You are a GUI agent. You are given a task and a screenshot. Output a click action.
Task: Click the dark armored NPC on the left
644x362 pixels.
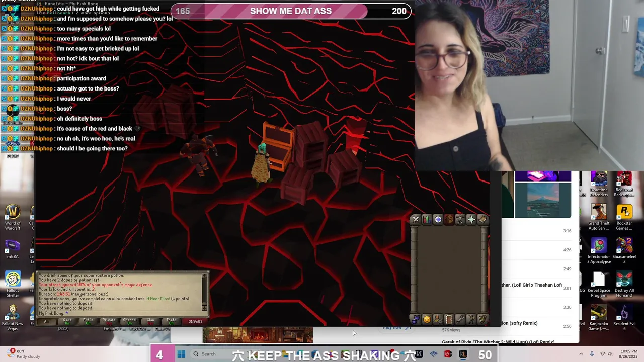pyautogui.click(x=199, y=155)
